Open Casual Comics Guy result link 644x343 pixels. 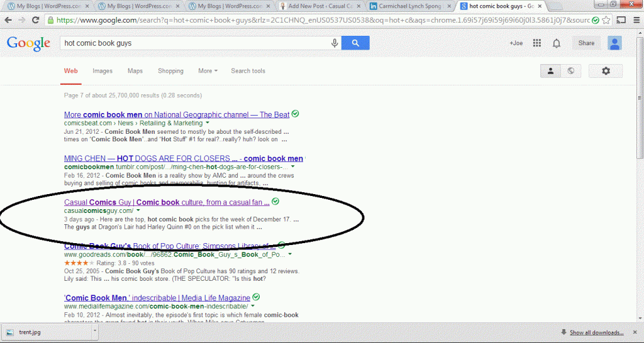[x=167, y=202]
